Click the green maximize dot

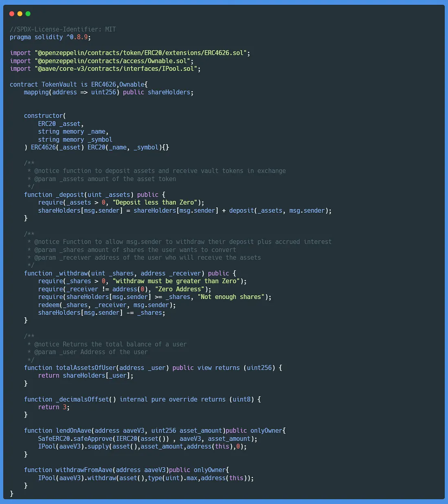pyautogui.click(x=28, y=14)
